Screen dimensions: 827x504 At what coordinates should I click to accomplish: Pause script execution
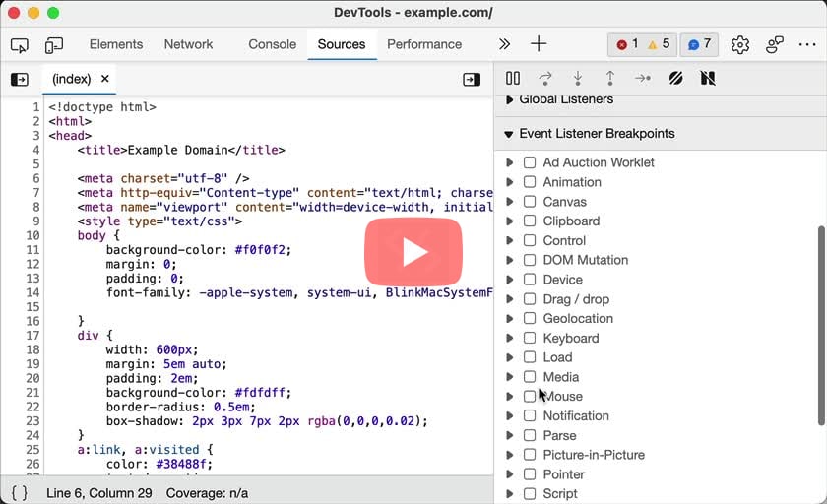[513, 79]
